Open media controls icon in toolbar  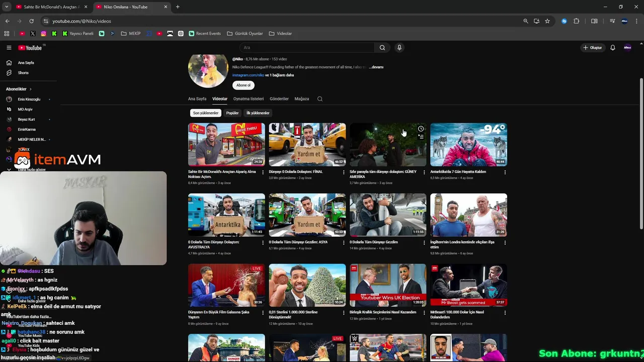(x=612, y=21)
